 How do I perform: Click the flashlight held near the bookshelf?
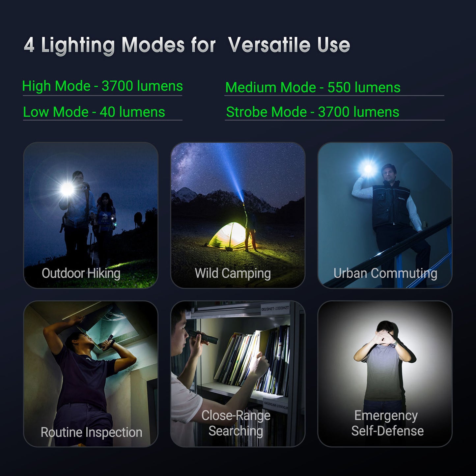[203, 337]
